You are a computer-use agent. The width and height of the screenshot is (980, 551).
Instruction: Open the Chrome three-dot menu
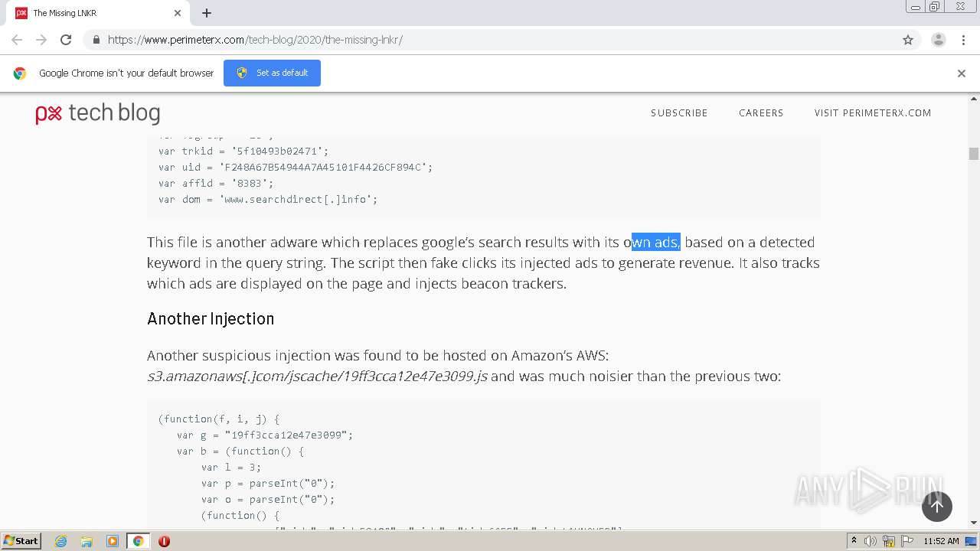click(x=962, y=40)
